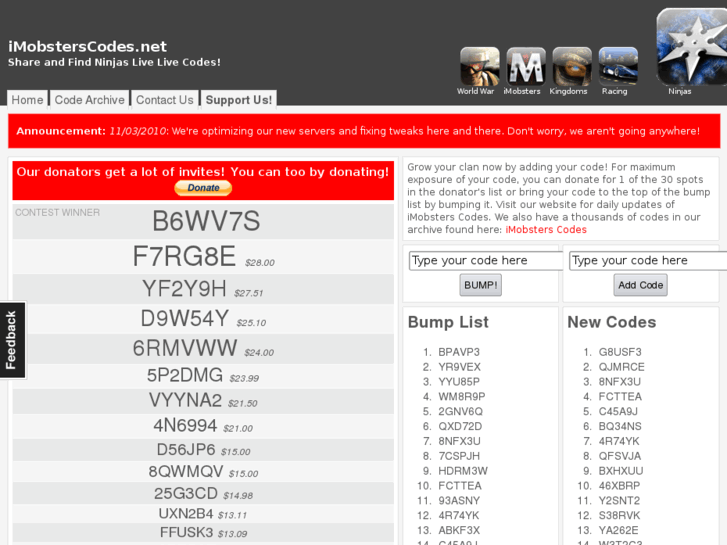This screenshot has width=727, height=545.
Task: Click the iMobstersCodes.net site title
Action: (x=87, y=46)
